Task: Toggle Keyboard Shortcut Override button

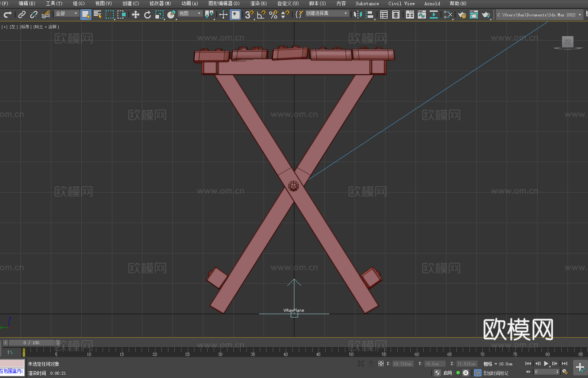Action: 235,14
